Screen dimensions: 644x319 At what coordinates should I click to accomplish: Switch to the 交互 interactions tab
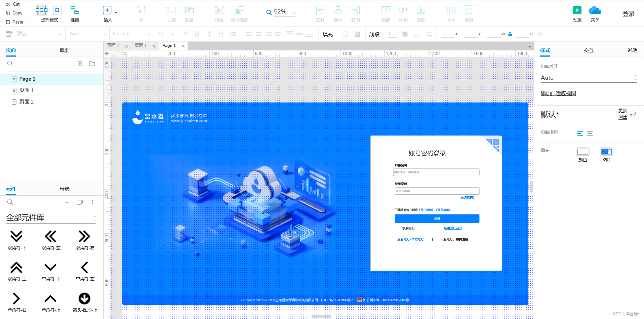click(x=589, y=50)
